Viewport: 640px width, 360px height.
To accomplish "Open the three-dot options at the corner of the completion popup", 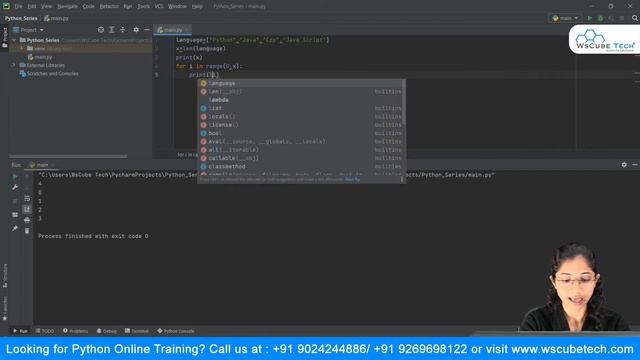I will [402, 179].
